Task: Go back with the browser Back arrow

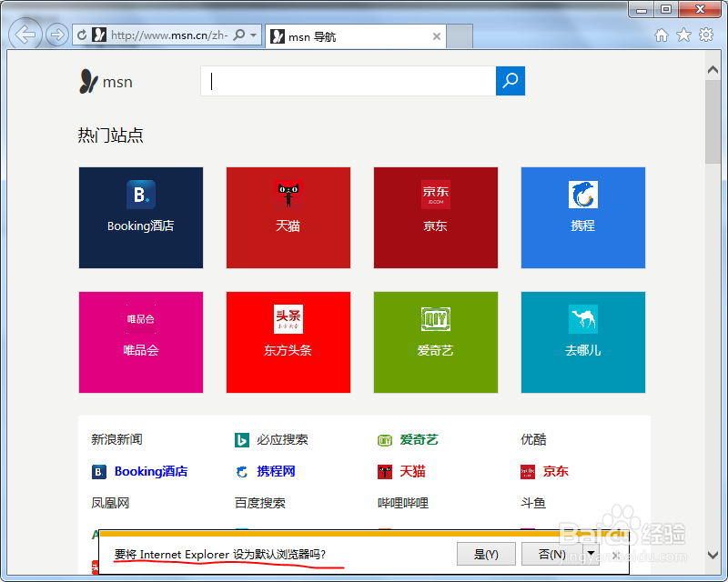Action: pos(25,34)
